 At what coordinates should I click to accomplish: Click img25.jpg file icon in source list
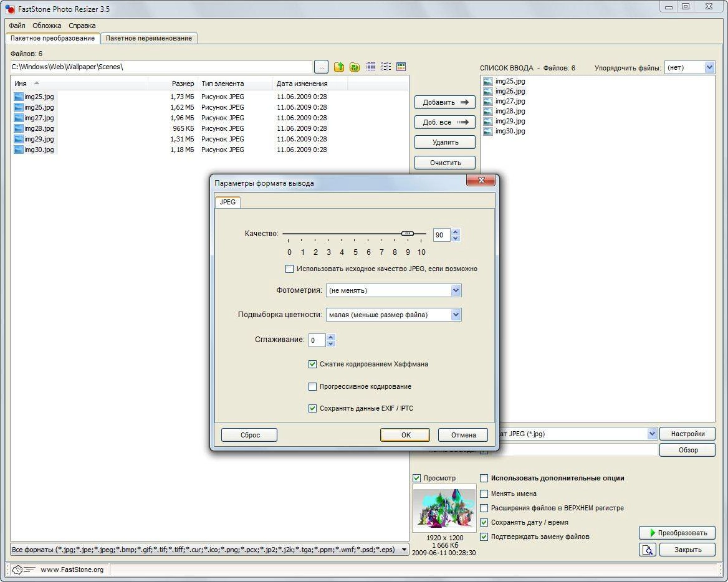(x=19, y=97)
